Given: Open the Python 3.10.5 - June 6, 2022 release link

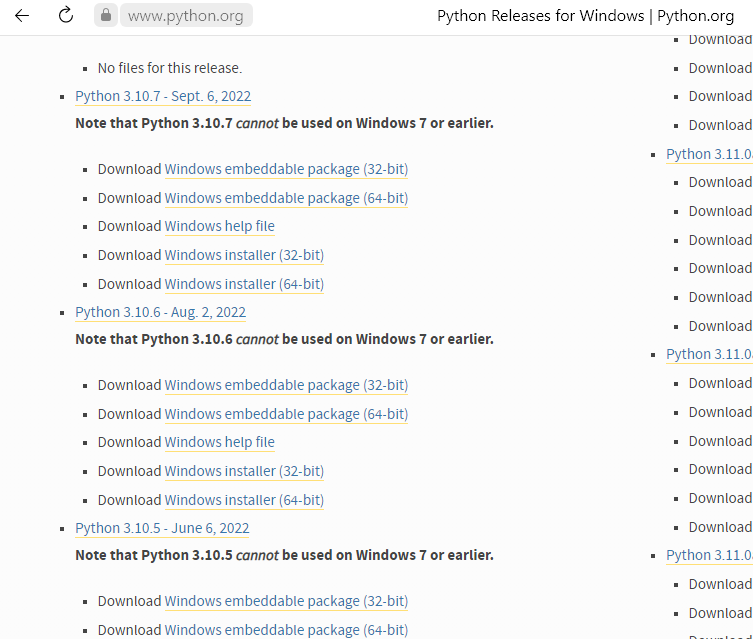Looking at the screenshot, I should 162,528.
